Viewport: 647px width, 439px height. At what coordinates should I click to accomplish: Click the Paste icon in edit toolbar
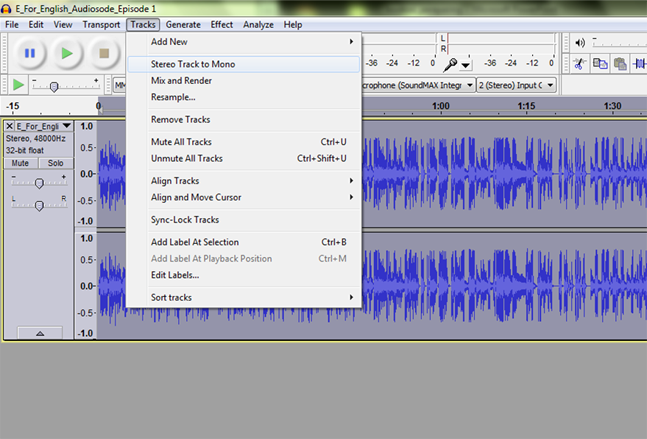(620, 63)
